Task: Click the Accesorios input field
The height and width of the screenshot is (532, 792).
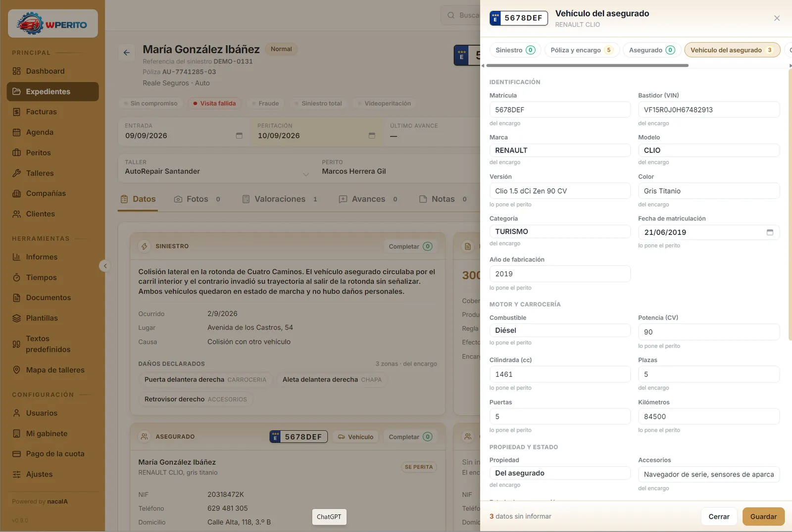Action: 709,475
